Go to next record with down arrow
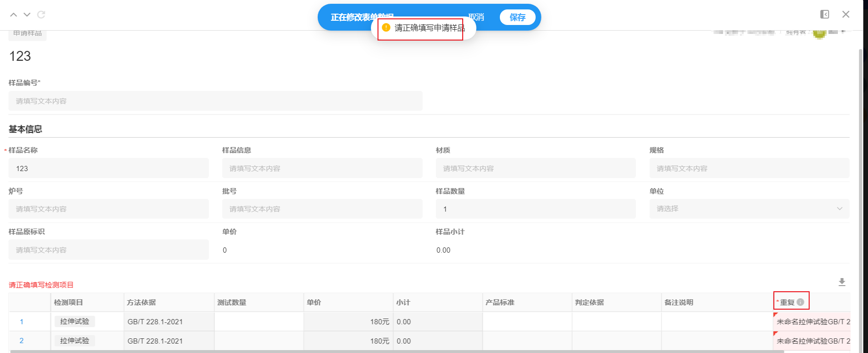The image size is (868, 353). coord(27,15)
